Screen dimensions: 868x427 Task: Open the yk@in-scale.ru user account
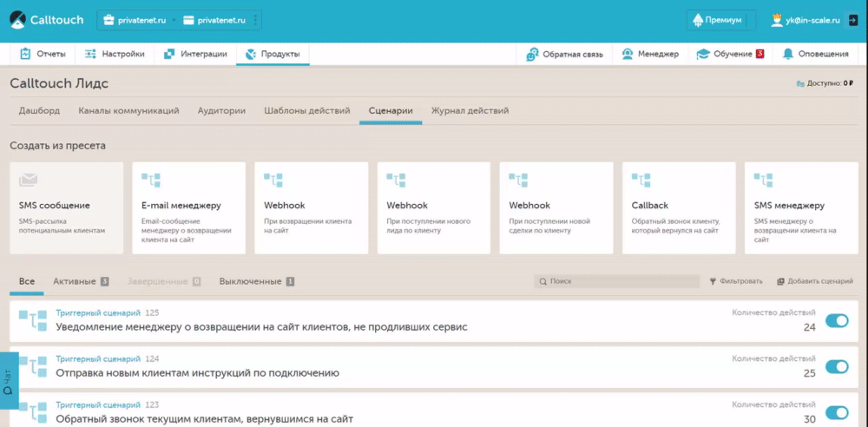(806, 21)
